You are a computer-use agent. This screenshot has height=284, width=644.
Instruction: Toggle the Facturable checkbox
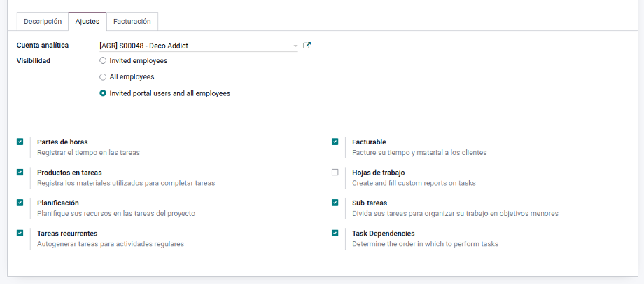[335, 142]
